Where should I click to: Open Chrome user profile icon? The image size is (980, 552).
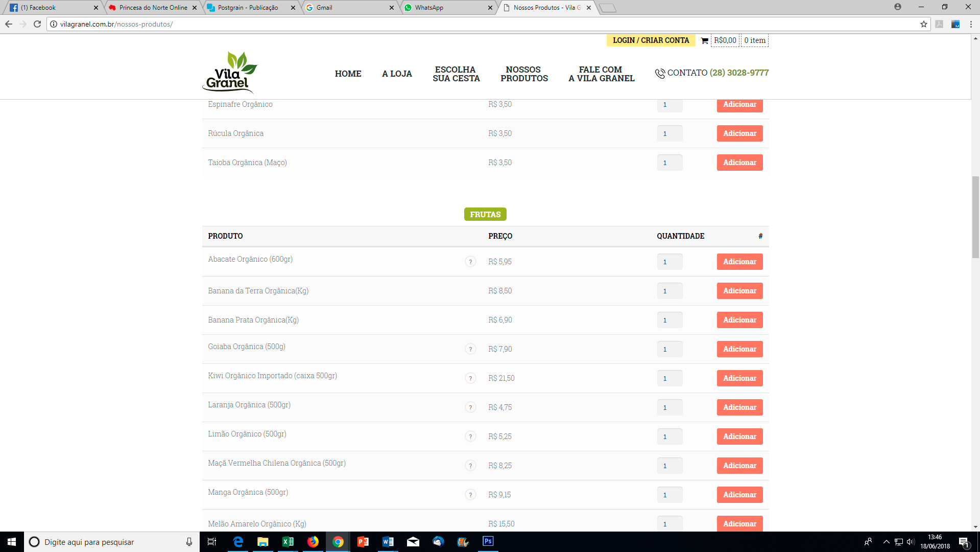898,7
